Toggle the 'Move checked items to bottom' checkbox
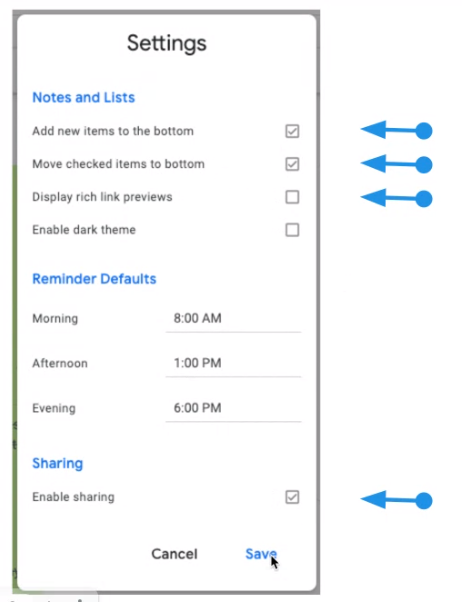The image size is (462, 602). coord(292,164)
